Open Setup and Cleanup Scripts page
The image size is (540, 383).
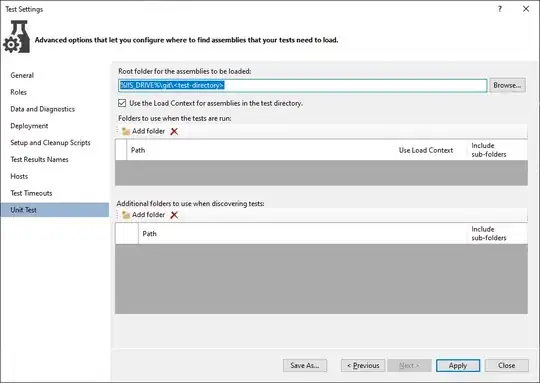[50, 143]
